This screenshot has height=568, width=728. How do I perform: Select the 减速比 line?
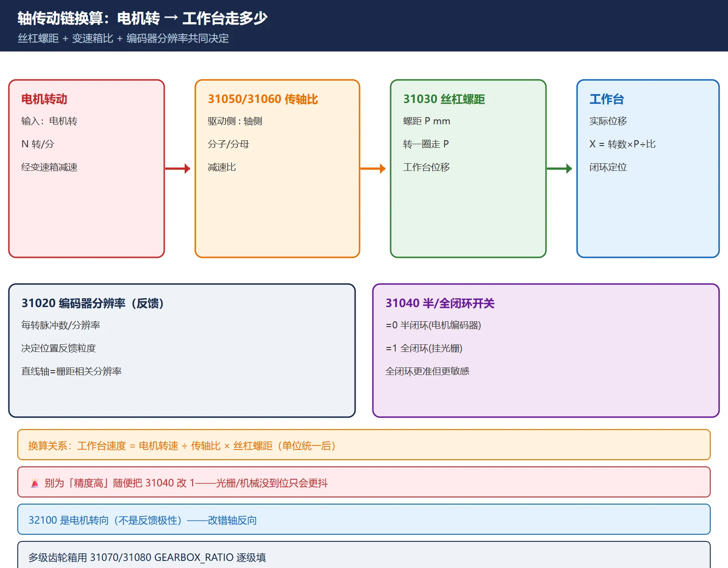[x=222, y=167]
